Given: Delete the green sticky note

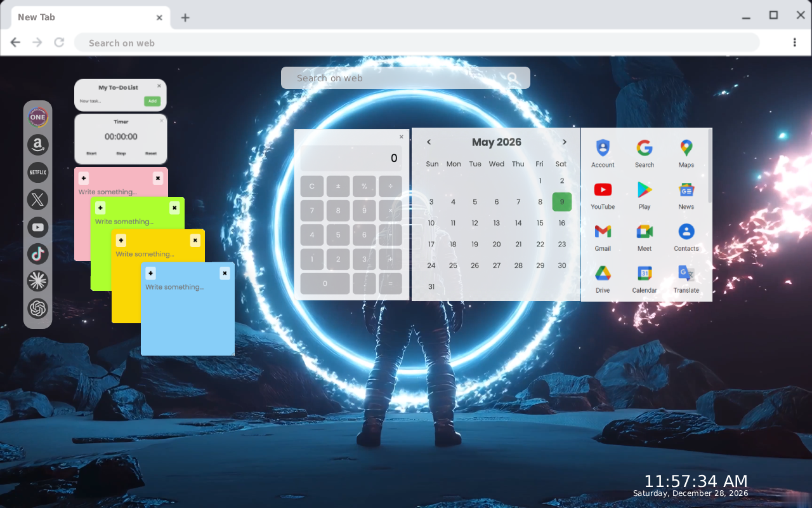Looking at the screenshot, I should 174,208.
